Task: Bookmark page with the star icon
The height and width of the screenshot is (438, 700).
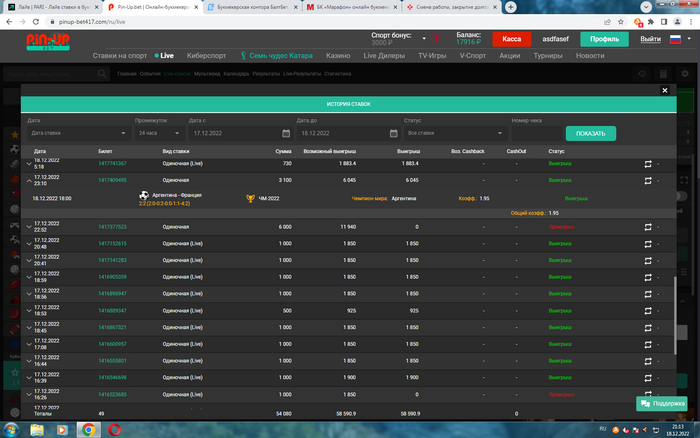Action: [621, 22]
